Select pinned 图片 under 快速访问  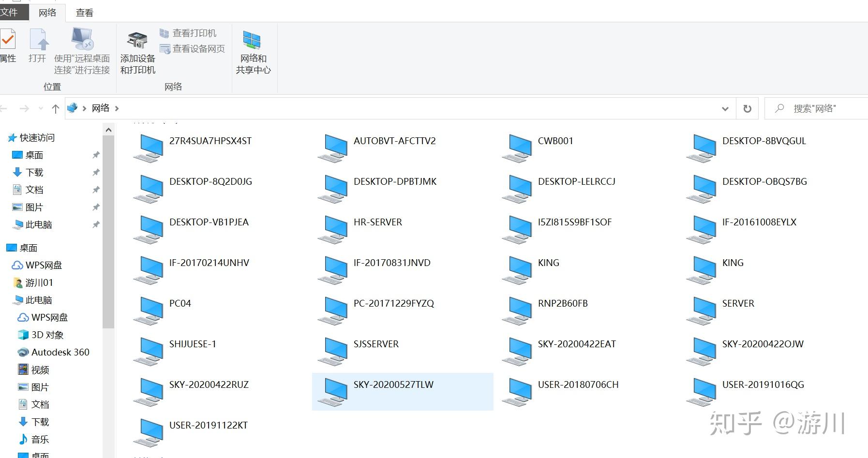(29, 207)
